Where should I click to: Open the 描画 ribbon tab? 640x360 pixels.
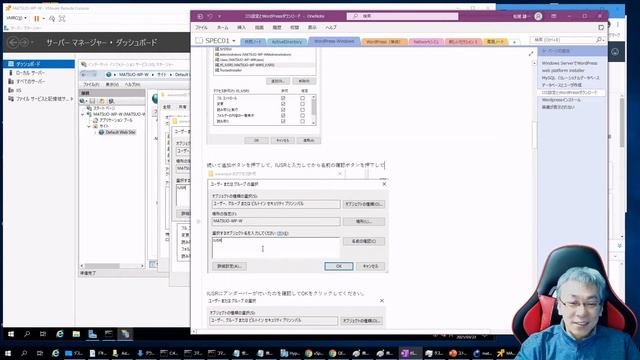(259, 27)
